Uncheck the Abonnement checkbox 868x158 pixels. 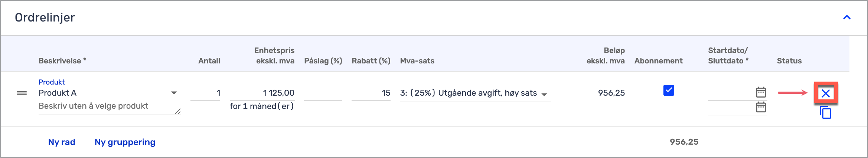(x=668, y=90)
